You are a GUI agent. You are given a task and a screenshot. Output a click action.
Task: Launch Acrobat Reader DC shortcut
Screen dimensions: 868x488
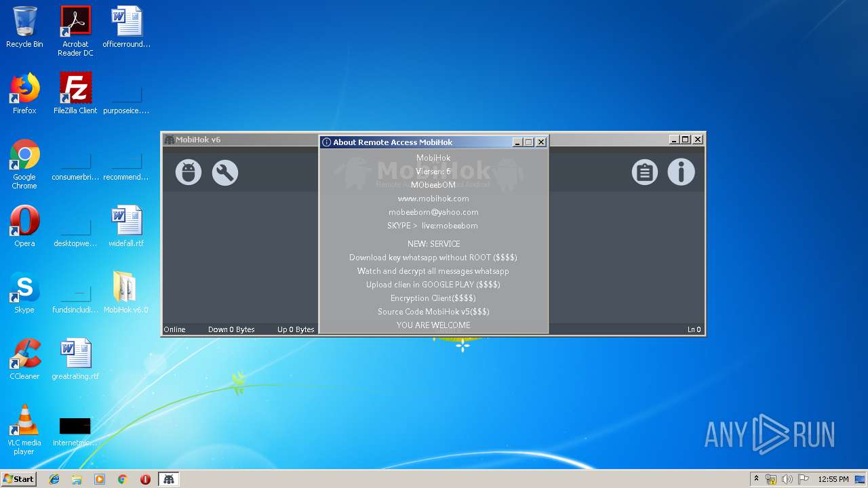75,31
